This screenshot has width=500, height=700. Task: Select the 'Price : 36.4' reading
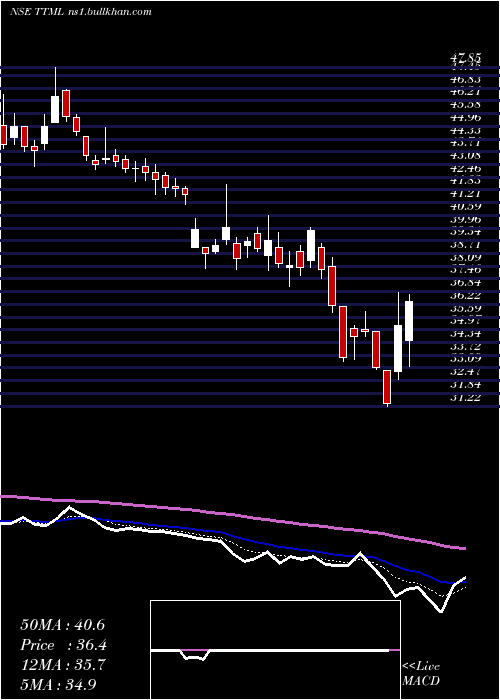[x=63, y=645]
